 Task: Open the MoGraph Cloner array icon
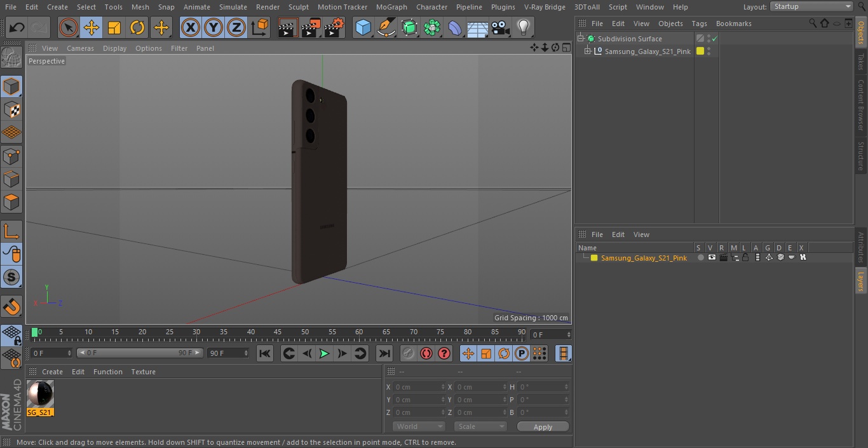coord(432,28)
